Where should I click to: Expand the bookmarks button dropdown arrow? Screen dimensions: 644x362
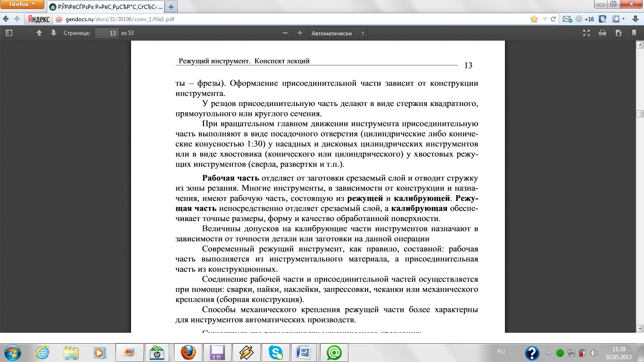(624, 19)
